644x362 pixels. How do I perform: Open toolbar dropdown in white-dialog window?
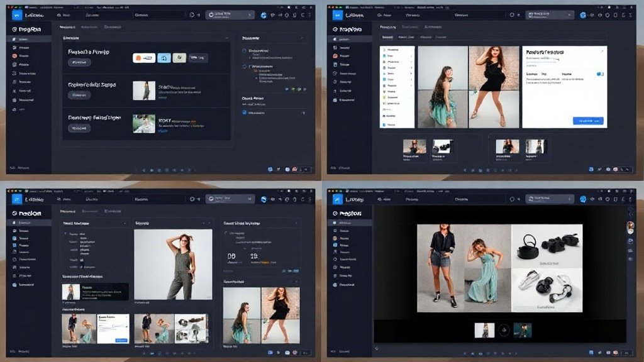(550, 15)
